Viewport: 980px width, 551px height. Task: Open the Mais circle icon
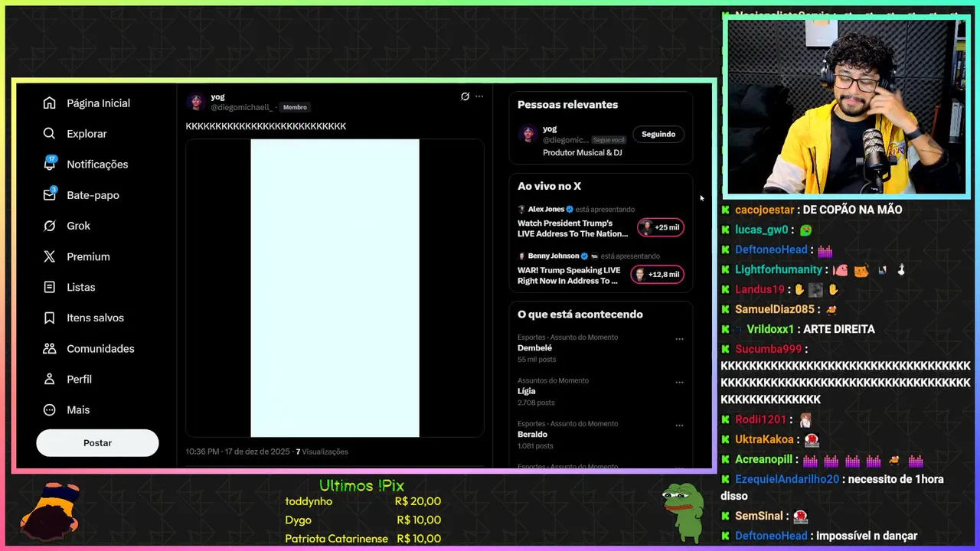pyautogui.click(x=50, y=409)
